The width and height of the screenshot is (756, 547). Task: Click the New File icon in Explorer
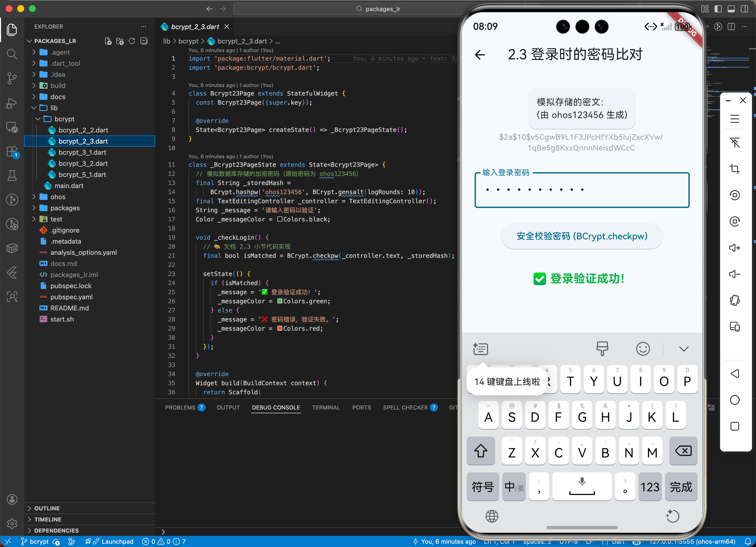(108, 41)
